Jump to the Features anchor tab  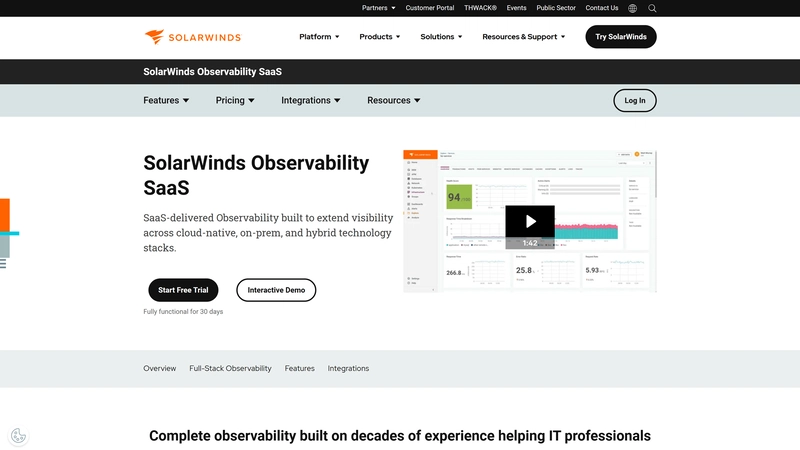[299, 368]
